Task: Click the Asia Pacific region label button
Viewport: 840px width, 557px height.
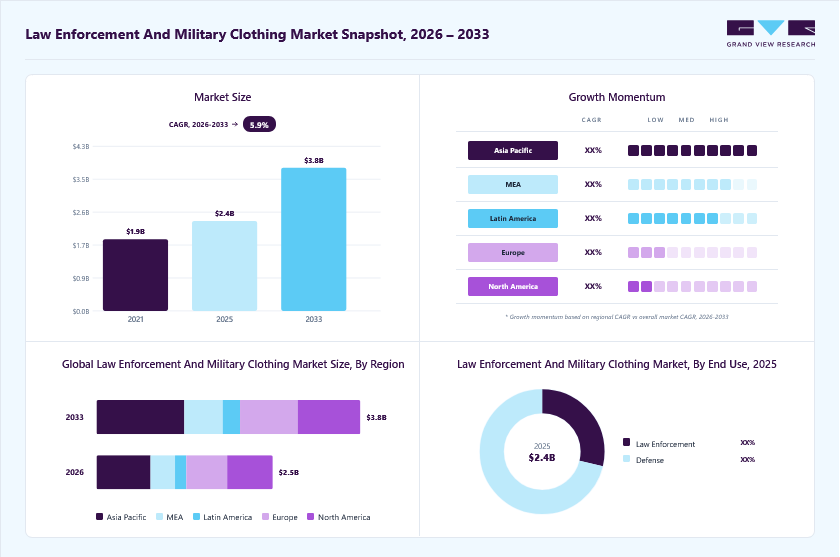Action: (x=513, y=150)
